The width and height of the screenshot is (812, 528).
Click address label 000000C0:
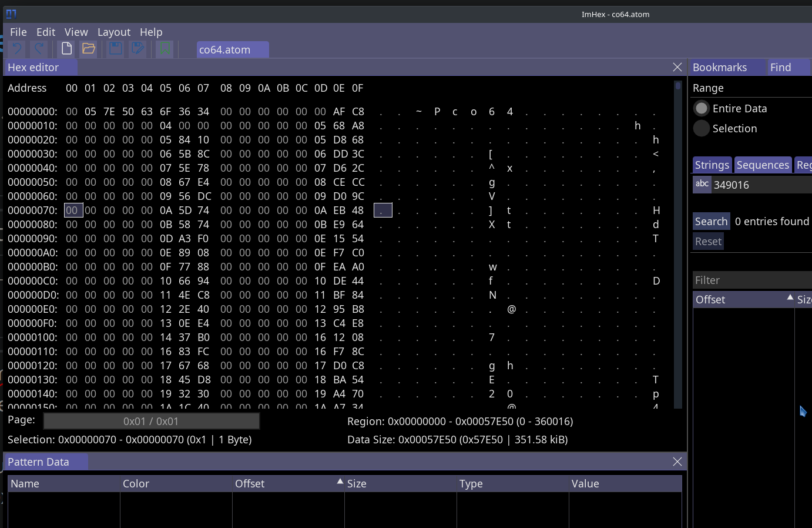[x=32, y=280]
